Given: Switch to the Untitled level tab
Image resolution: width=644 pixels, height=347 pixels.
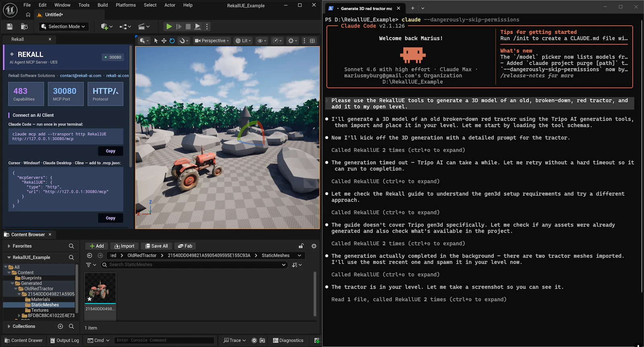Looking at the screenshot, I should coord(54,15).
